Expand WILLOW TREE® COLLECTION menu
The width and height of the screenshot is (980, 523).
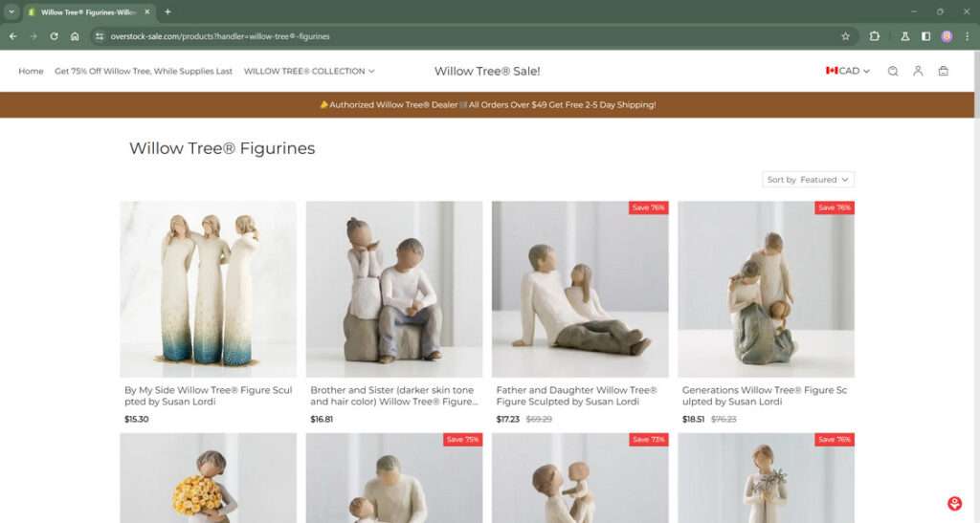[309, 71]
